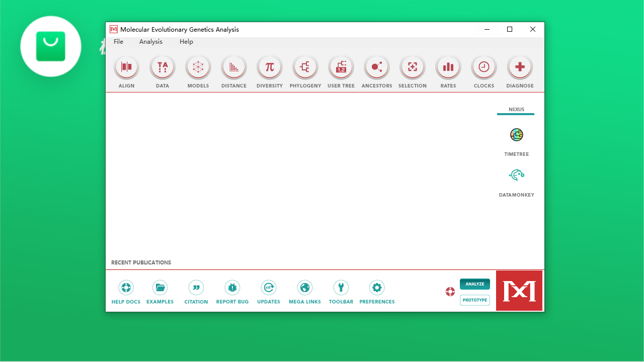The image size is (644, 362).
Task: Open the Datamonkey link icon
Action: pos(517,175)
